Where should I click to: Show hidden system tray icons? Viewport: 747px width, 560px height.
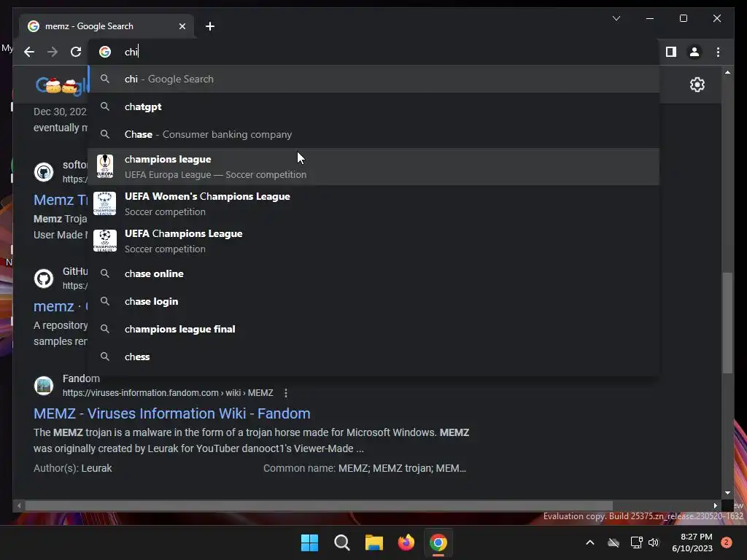tap(589, 542)
